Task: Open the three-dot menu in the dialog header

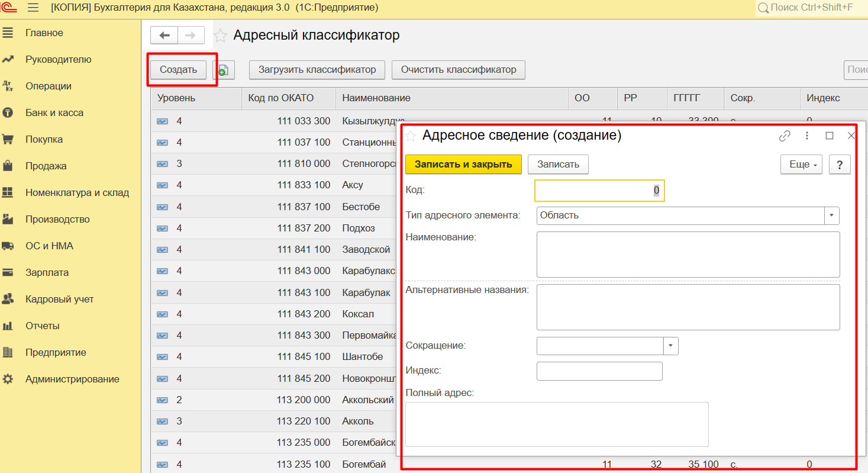Action: click(807, 136)
